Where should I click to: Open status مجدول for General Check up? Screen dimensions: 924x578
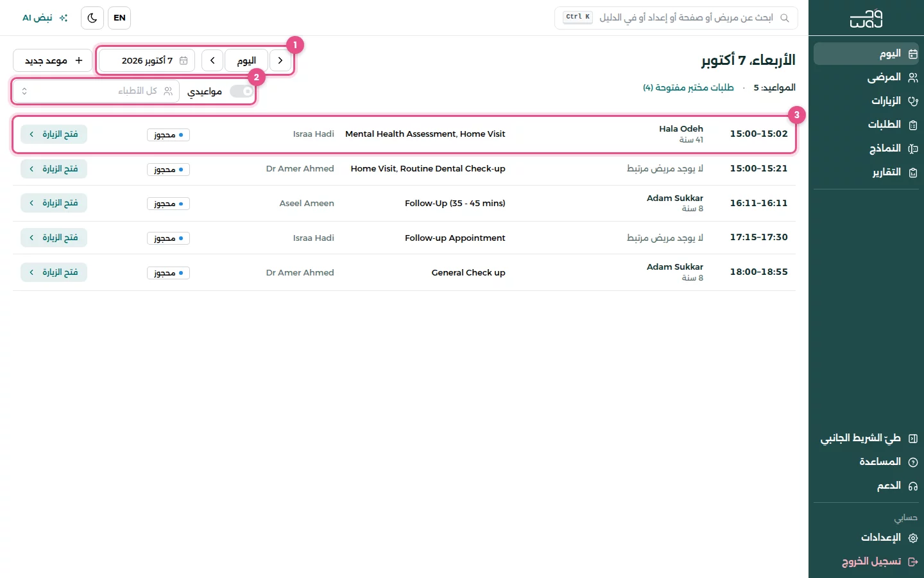[x=168, y=273]
